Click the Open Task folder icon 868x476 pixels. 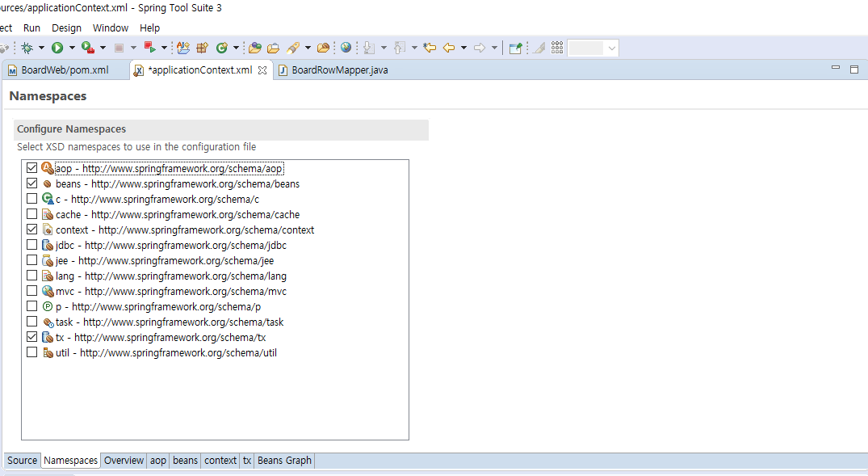[273, 48]
